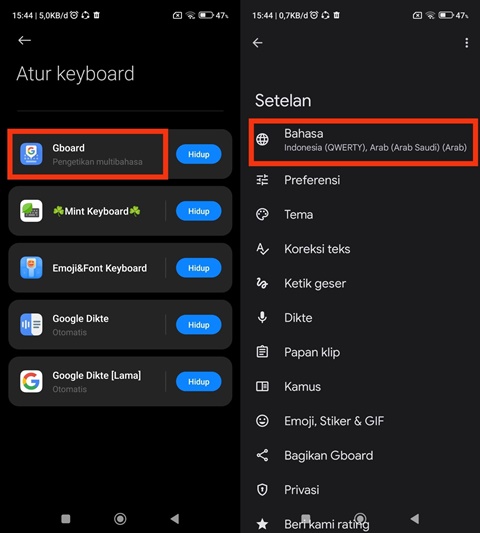The image size is (480, 533).
Task: Open the Bahasa globe icon
Action: tap(262, 139)
